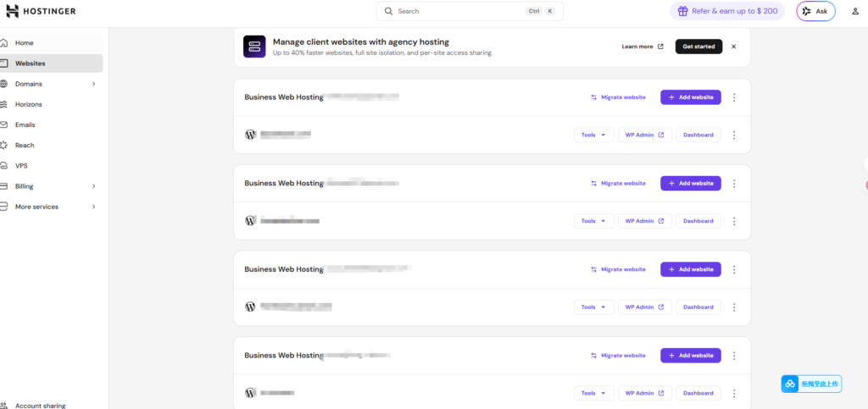Open kebab menu of first website row
Image resolution: width=868 pixels, height=409 pixels.
(x=734, y=135)
